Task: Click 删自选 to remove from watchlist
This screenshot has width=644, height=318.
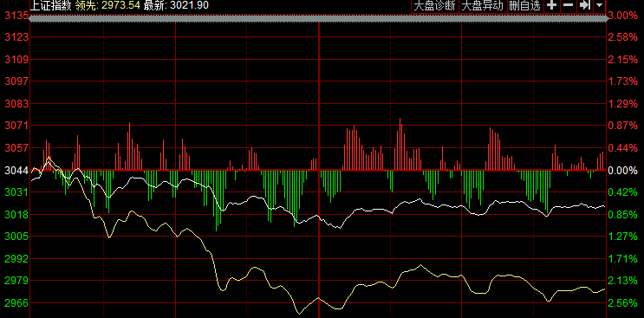Action: (x=526, y=6)
